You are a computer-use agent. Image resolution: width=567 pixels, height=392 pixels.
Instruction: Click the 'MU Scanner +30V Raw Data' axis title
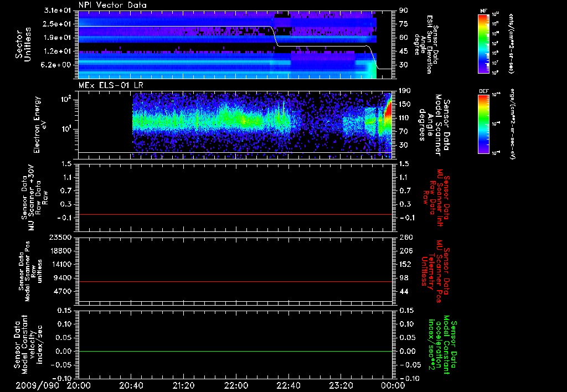click(x=34, y=198)
